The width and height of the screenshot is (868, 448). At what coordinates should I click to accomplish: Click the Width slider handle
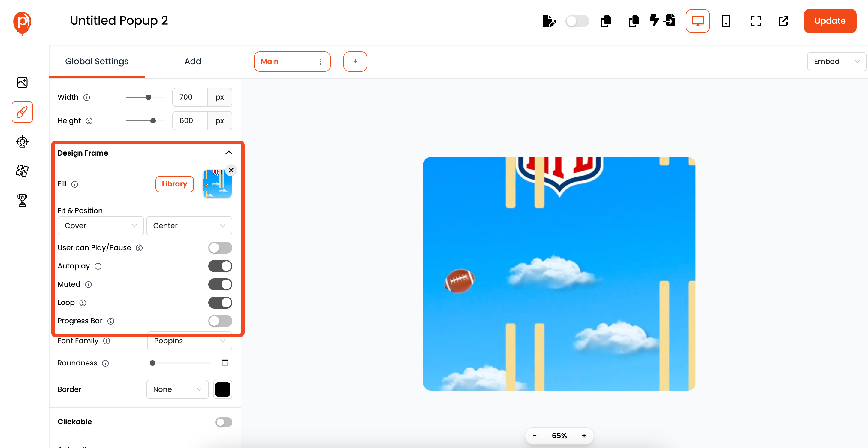point(149,97)
